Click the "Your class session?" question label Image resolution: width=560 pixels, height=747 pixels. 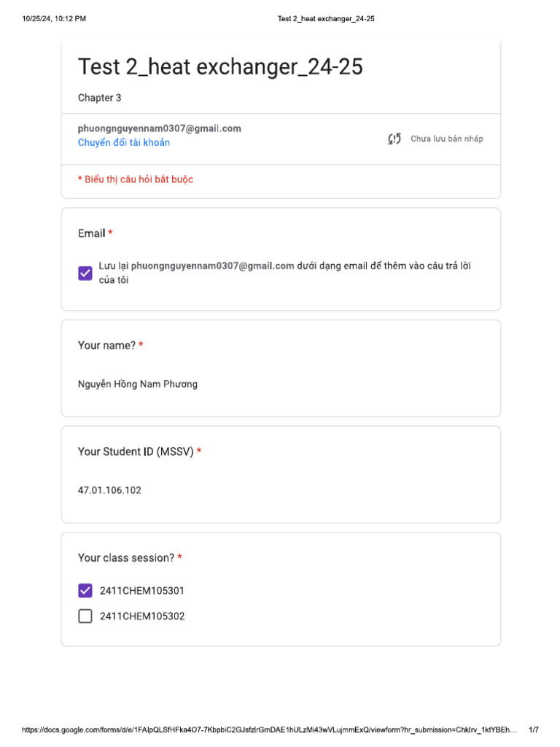pos(126,558)
